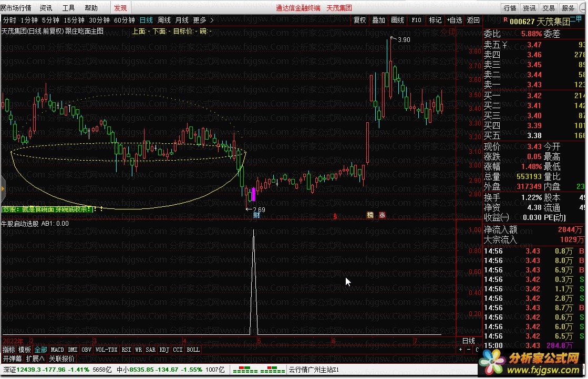The image size is (588, 379).
Task: Switch to 分时 intraday view
Action: point(10,20)
